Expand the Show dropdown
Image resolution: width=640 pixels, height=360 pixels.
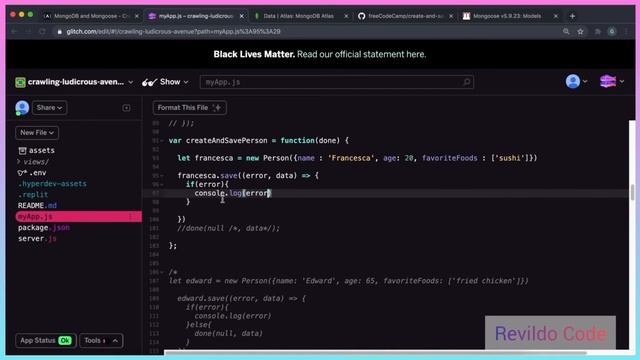coord(186,82)
